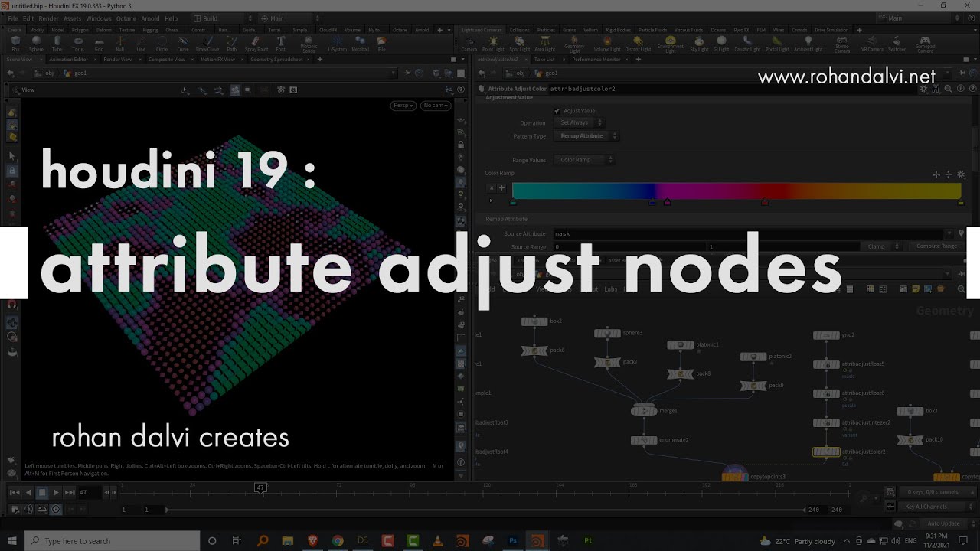This screenshot has width=980, height=551.
Task: Add a VR Camera from shelf
Action: tap(872, 44)
